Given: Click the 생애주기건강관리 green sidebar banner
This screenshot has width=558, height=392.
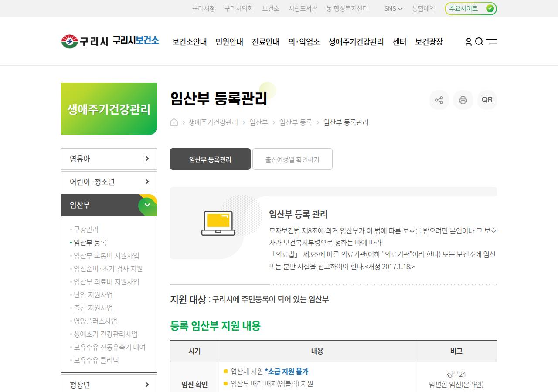Looking at the screenshot, I should pos(109,109).
